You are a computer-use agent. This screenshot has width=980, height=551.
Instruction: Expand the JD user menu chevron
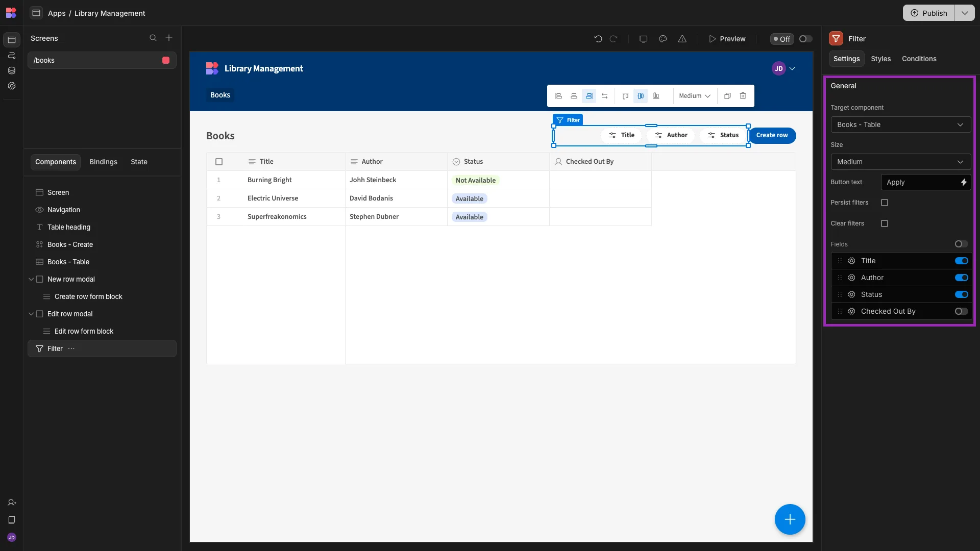(792, 68)
